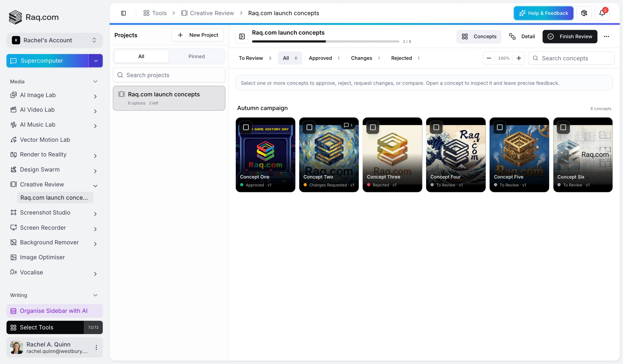Image resolution: width=623 pixels, height=364 pixels.
Task: Open Rachel's Account switcher
Action: (54, 40)
